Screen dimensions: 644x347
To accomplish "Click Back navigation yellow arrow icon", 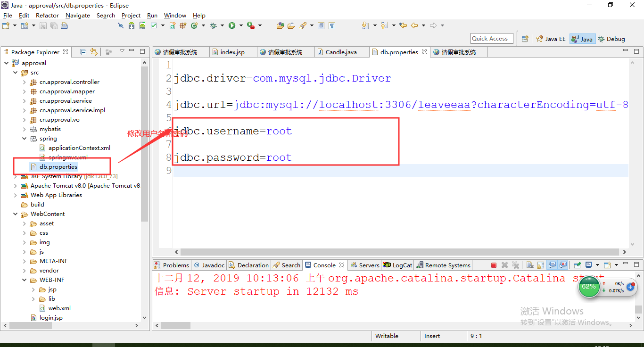I will 414,25.
